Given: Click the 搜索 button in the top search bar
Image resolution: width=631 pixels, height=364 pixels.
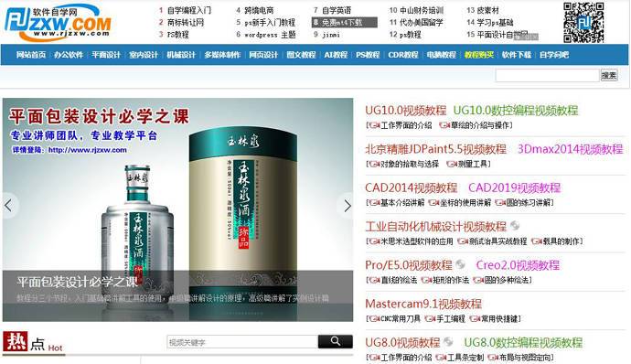Looking at the screenshot, I should pyautogui.click(x=609, y=75).
